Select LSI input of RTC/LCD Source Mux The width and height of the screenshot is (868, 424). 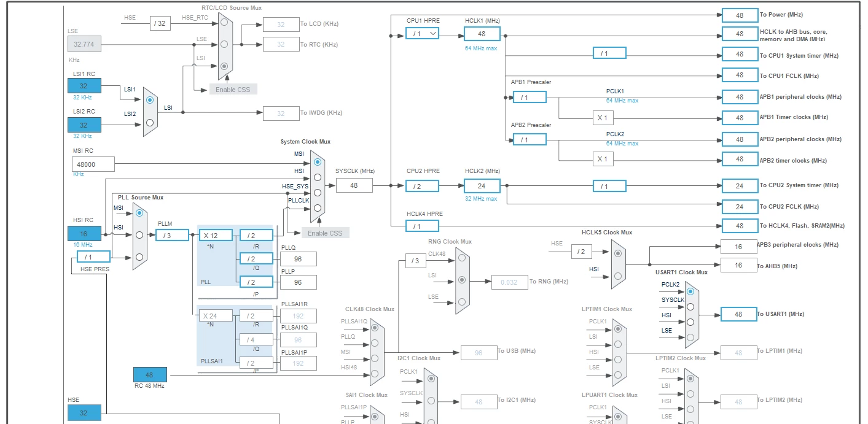pos(225,66)
